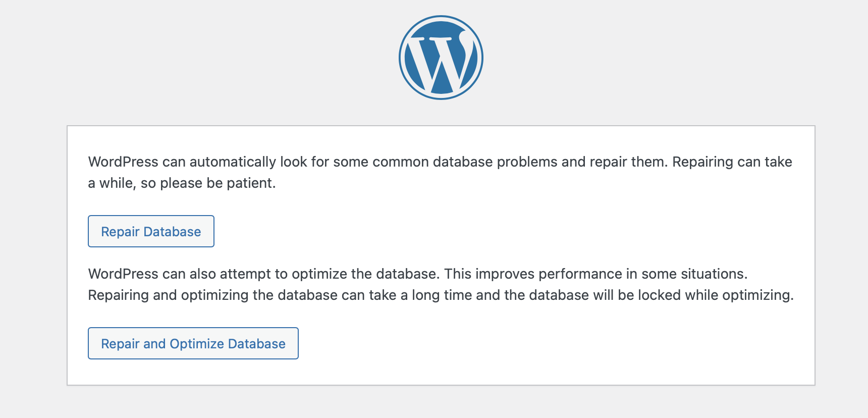Click the center of the WordPress icon

(x=441, y=57)
